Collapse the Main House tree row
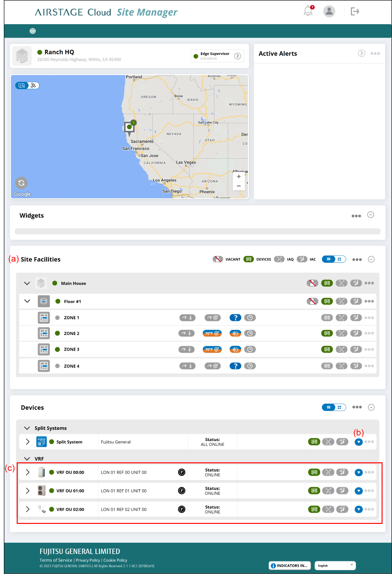 pos(27,283)
